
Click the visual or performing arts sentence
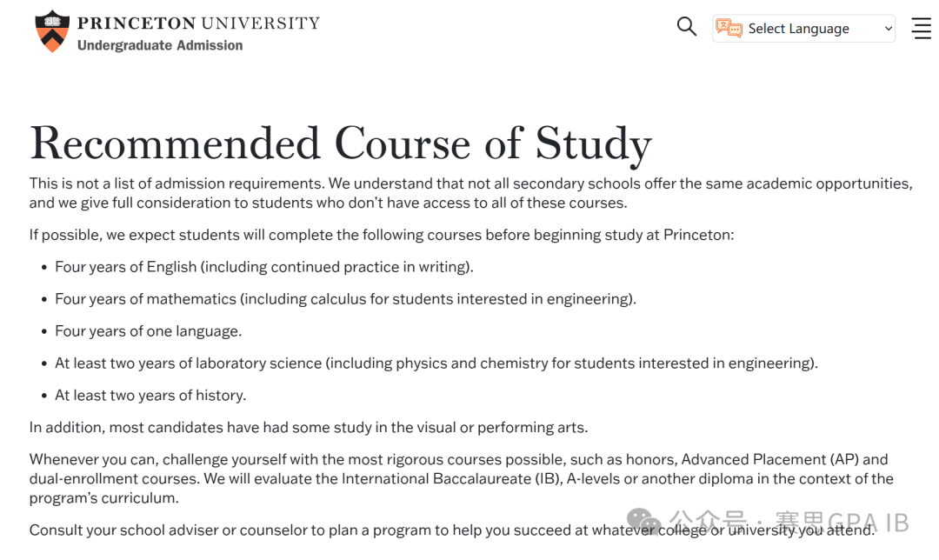308,428
